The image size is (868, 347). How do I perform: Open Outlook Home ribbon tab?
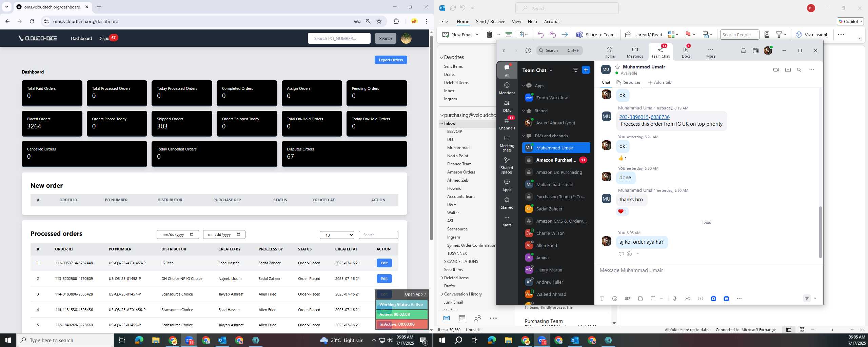click(x=463, y=21)
